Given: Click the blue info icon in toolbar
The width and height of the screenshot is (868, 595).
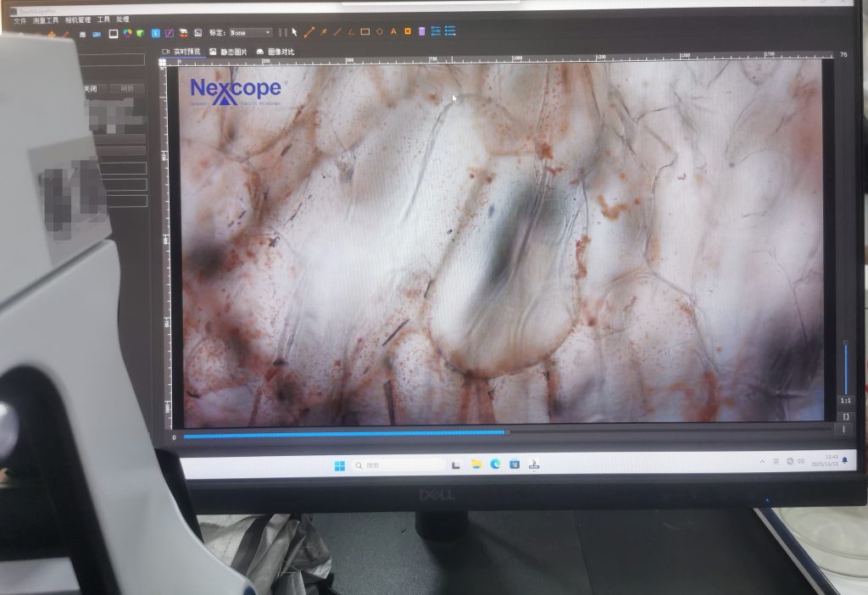Looking at the screenshot, I should point(155,33).
